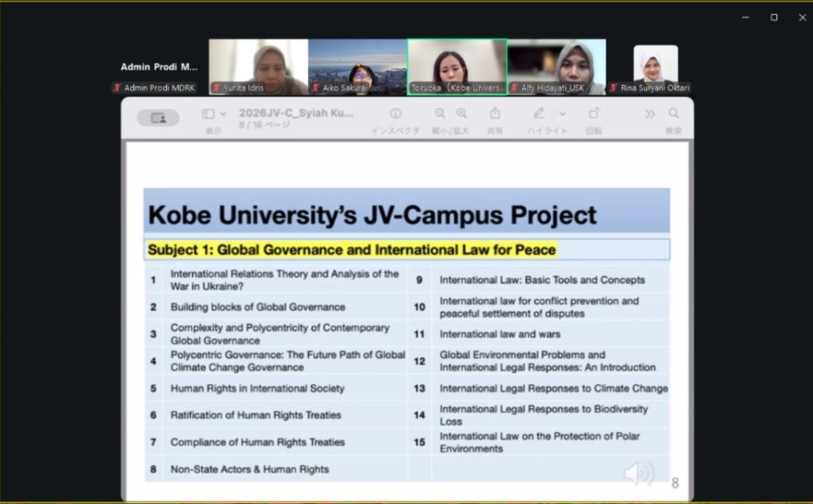Click International Law: Basic Tools and Concepts
Screen dimensions: 813x504
point(542,280)
